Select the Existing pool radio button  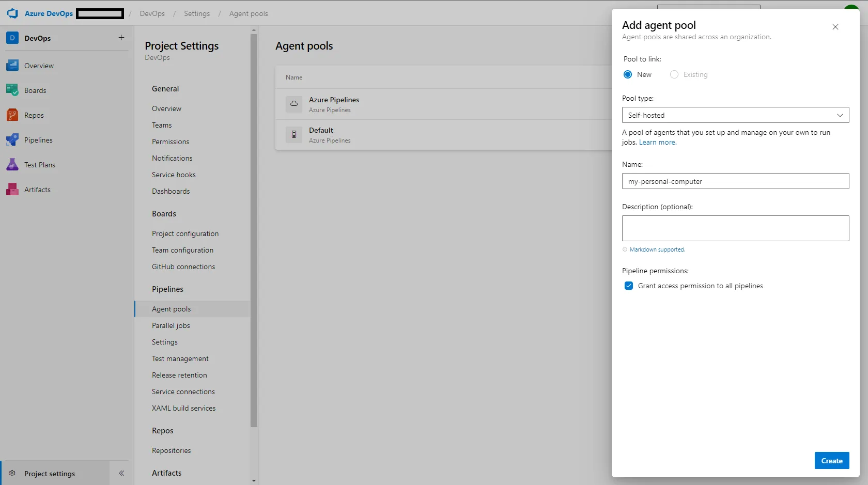coord(674,74)
